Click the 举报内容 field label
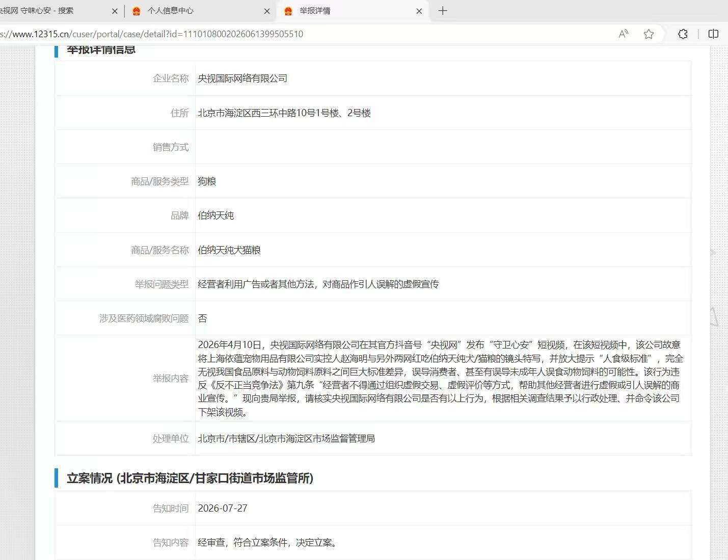This screenshot has width=728, height=560. tap(171, 379)
